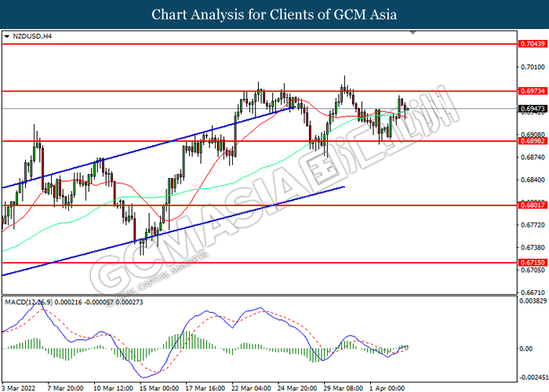The width and height of the screenshot is (549, 392).
Task: Select the 0.69734 price level label
Action: pyautogui.click(x=533, y=91)
